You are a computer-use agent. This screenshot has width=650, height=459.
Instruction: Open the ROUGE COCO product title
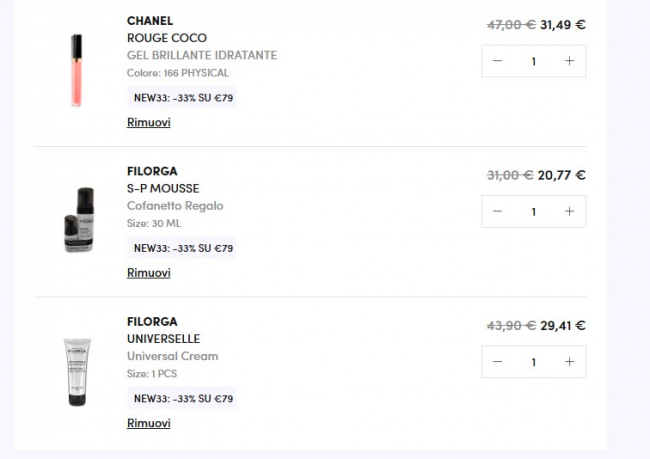(x=166, y=38)
